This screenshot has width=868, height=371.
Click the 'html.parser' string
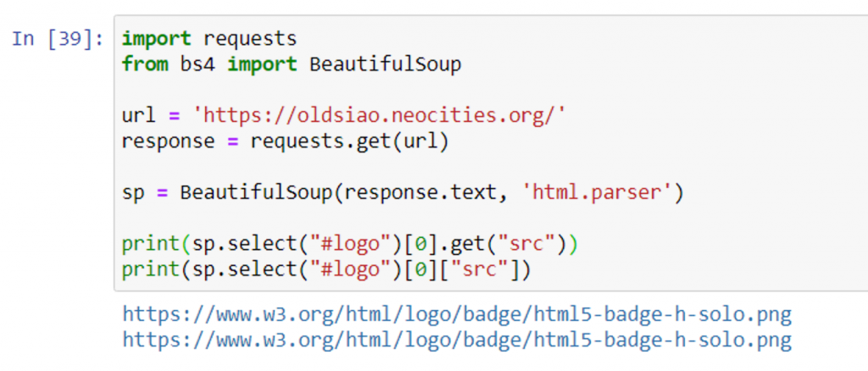tap(601, 192)
